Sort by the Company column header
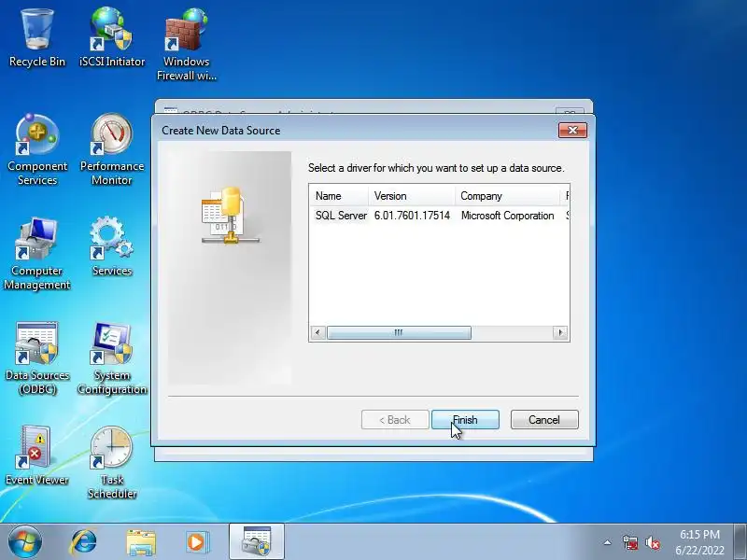 (507, 196)
